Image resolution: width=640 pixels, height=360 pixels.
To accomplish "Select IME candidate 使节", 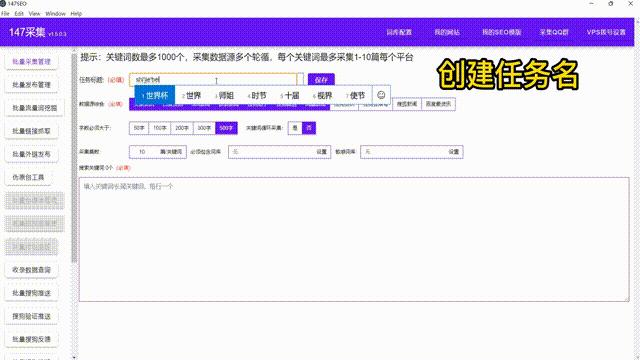I will click(355, 96).
